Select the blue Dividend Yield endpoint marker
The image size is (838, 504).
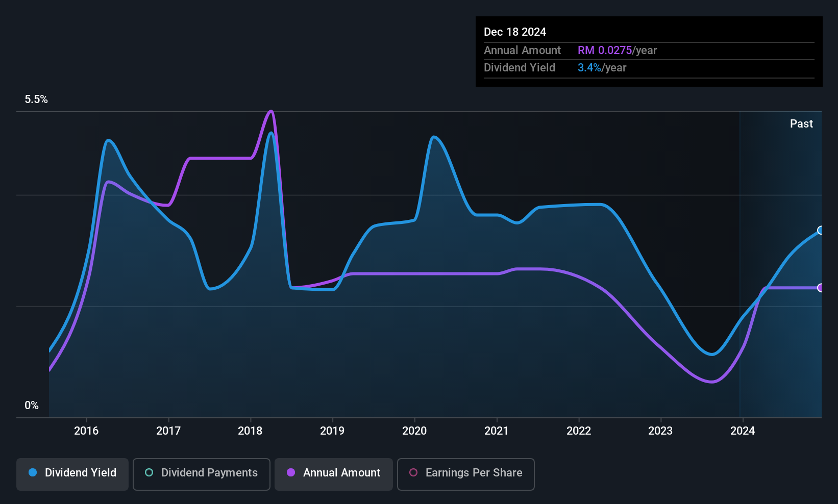click(x=820, y=230)
